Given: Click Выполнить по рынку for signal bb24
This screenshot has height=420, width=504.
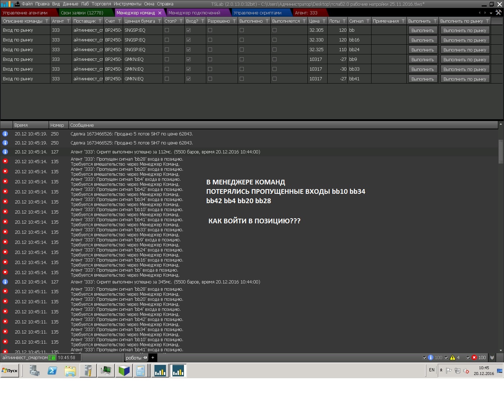Looking at the screenshot, I should pyautogui.click(x=465, y=50).
